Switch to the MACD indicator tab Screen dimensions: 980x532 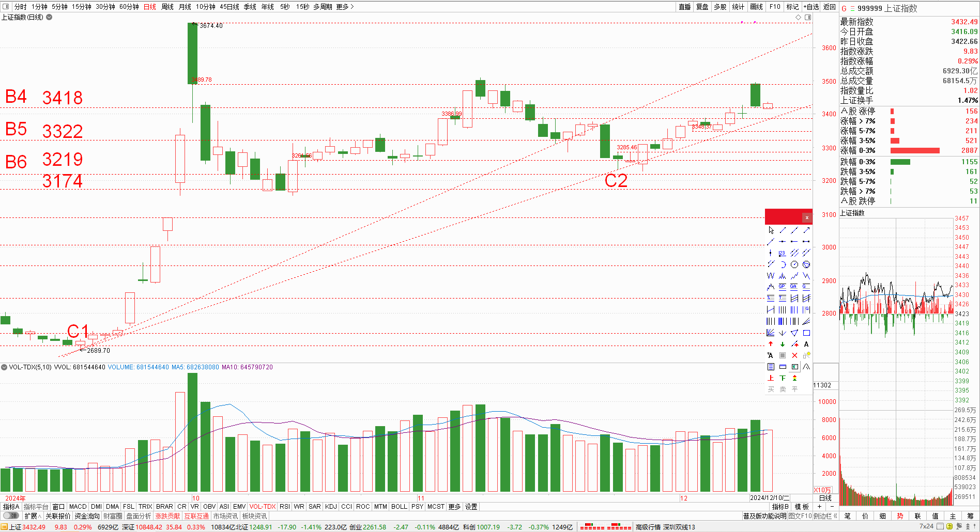[x=78, y=507]
